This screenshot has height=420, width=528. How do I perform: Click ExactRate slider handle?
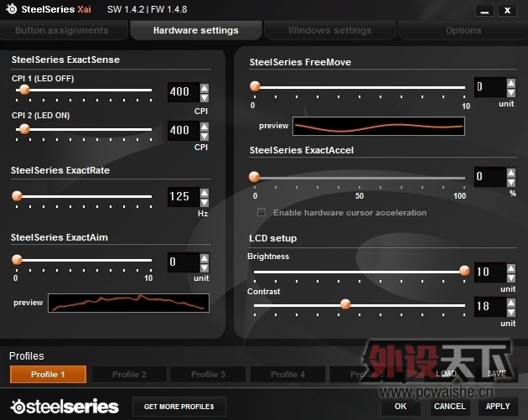[17, 195]
